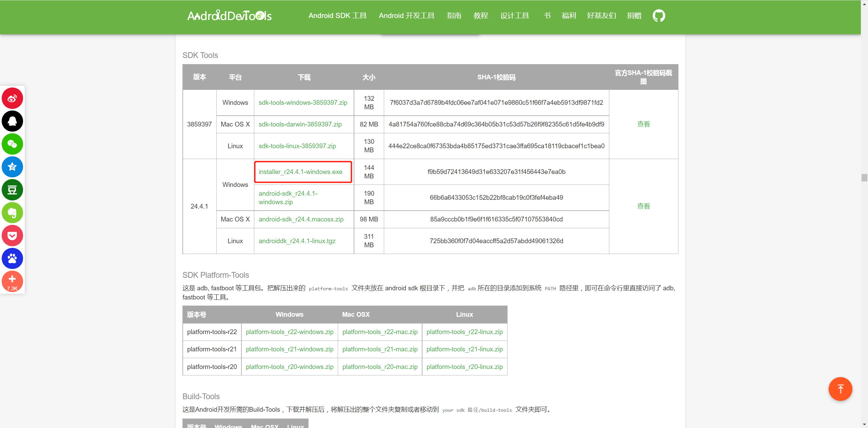Image resolution: width=868 pixels, height=428 pixels.
Task: Click the scrollbar up arrow
Action: point(864,3)
